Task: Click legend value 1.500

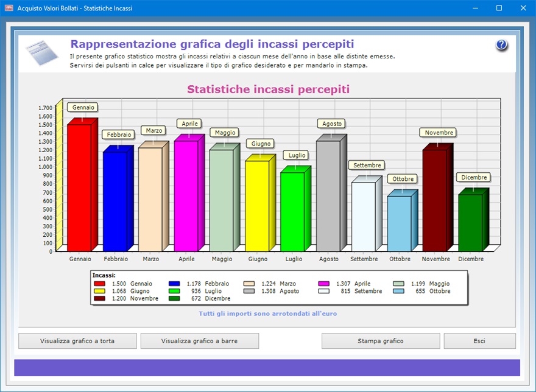Action: point(119,284)
